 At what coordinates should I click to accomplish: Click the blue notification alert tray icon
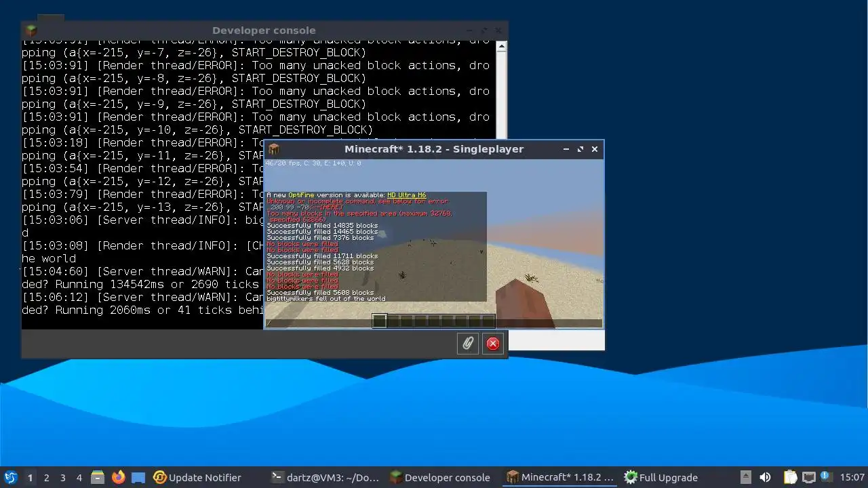click(825, 476)
